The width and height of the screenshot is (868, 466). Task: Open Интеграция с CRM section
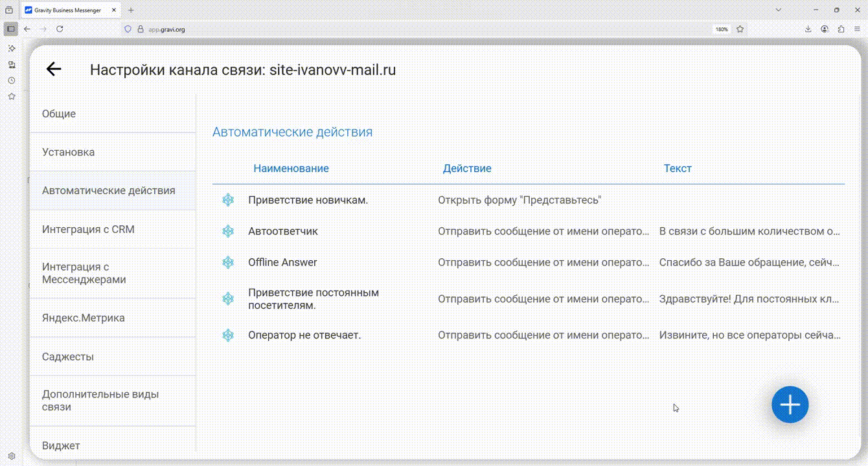point(88,229)
